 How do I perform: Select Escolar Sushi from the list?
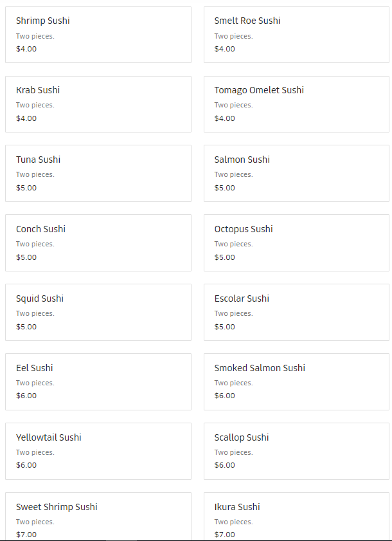(296, 312)
